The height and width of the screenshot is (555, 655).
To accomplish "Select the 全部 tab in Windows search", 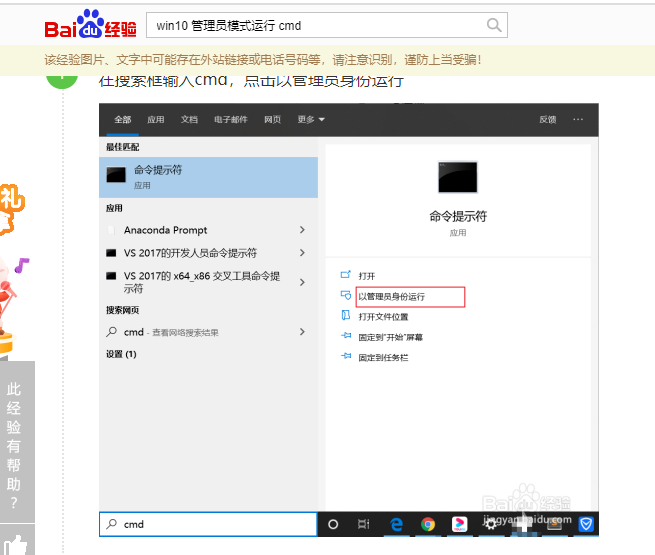I will [x=123, y=120].
